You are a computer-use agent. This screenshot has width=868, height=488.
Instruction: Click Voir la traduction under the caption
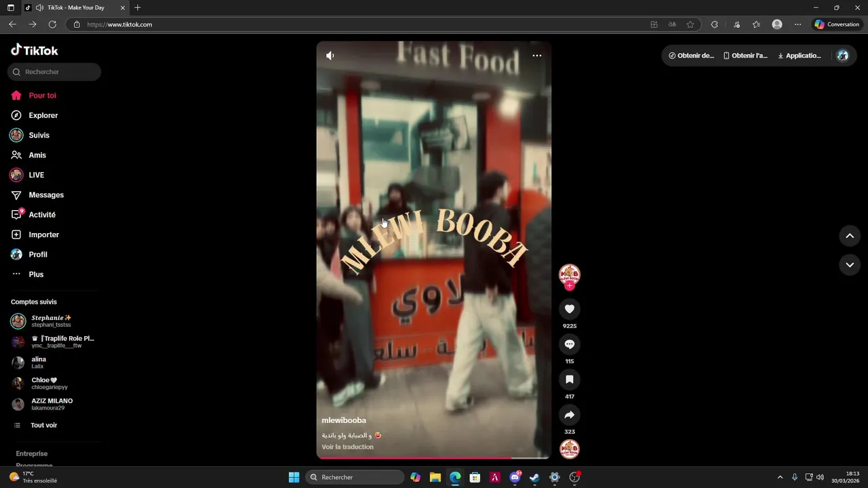pos(347,447)
